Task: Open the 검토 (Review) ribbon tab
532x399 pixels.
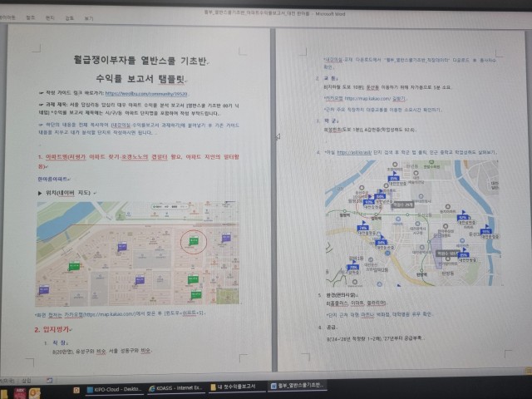Action: pos(69,18)
